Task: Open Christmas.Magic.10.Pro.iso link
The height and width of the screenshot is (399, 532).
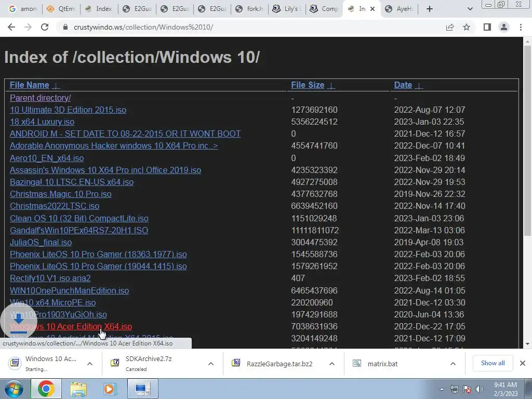Action: (x=60, y=194)
